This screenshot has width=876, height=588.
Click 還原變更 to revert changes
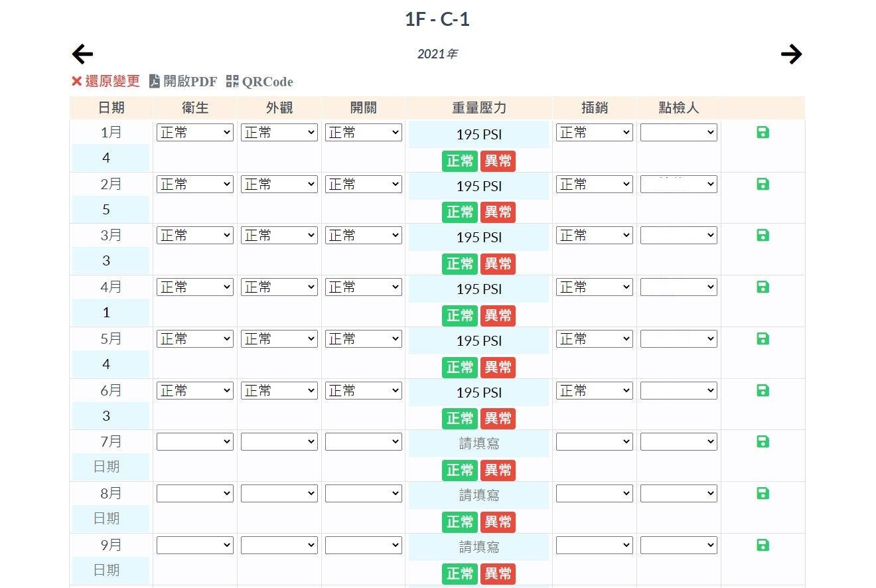(106, 82)
